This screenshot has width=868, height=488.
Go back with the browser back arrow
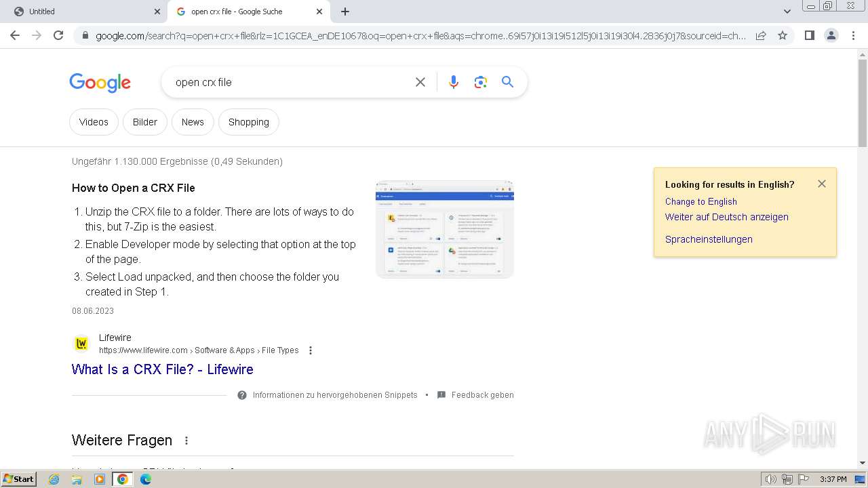click(15, 35)
